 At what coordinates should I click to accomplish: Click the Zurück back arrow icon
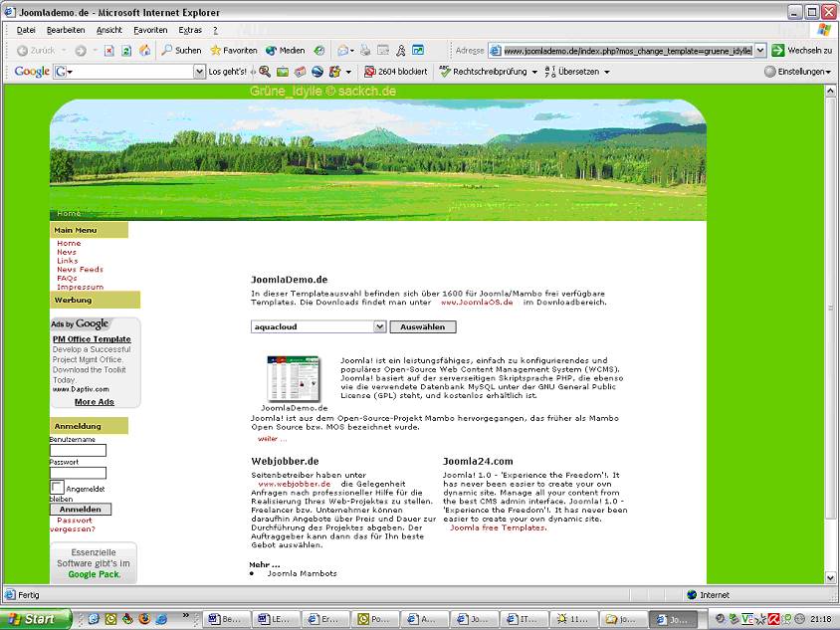click(22, 51)
